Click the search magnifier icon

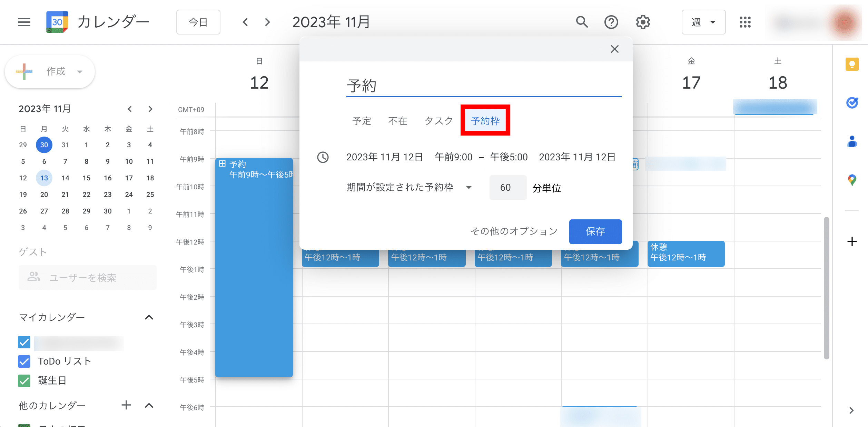pyautogui.click(x=582, y=22)
